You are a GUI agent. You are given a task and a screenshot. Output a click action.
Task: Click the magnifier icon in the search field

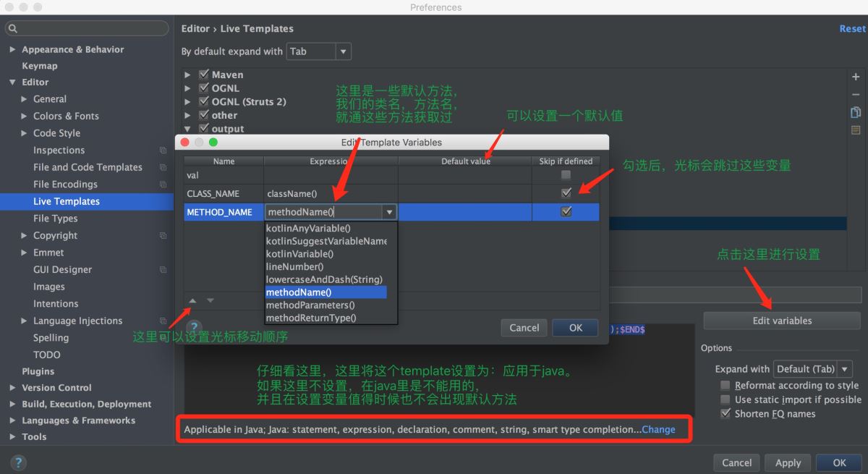pyautogui.click(x=13, y=29)
